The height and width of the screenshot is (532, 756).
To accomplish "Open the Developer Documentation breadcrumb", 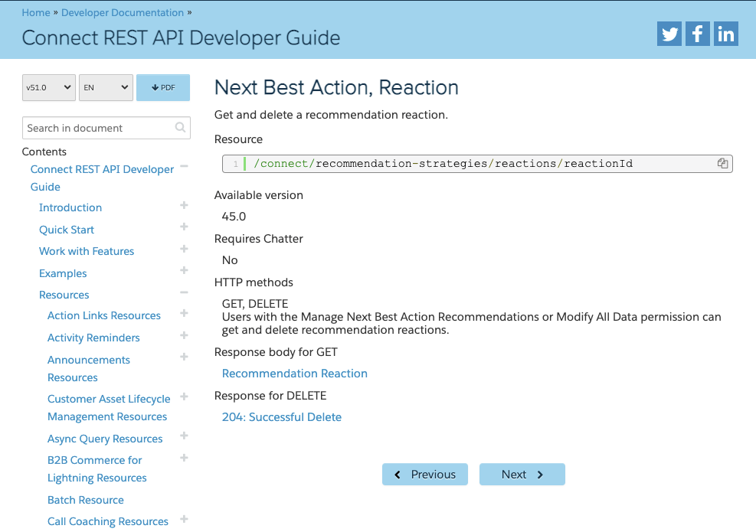I will (123, 12).
